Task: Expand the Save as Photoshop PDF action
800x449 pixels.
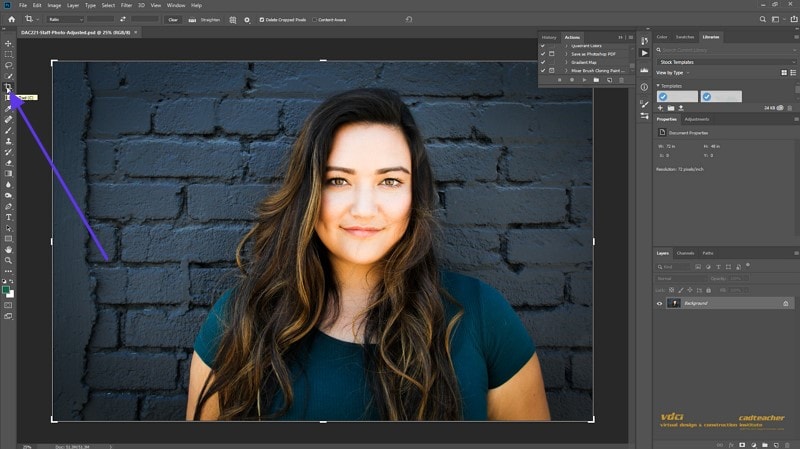Action: click(x=566, y=54)
